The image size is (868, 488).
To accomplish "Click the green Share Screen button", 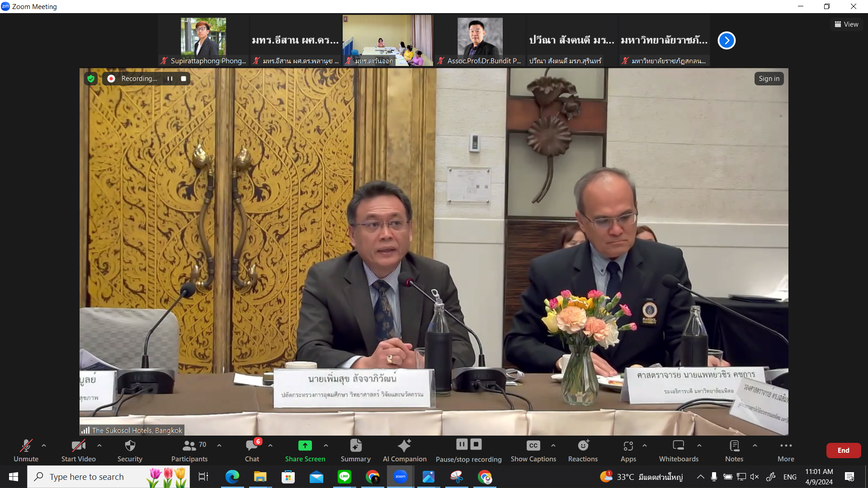I will tap(305, 450).
